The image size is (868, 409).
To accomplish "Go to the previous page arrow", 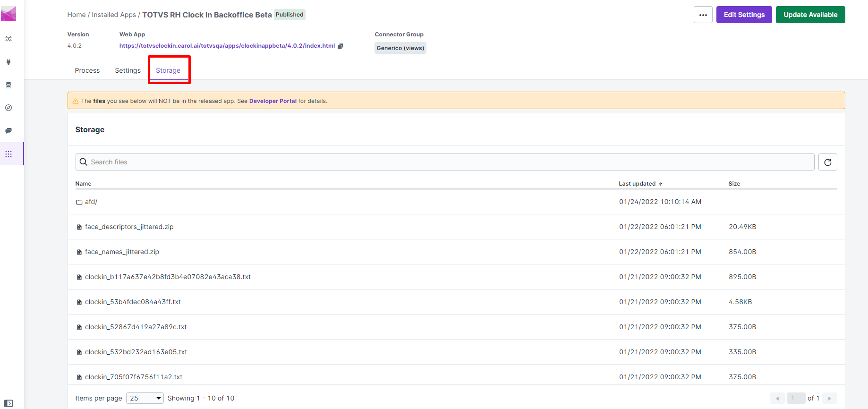I will tap(777, 398).
